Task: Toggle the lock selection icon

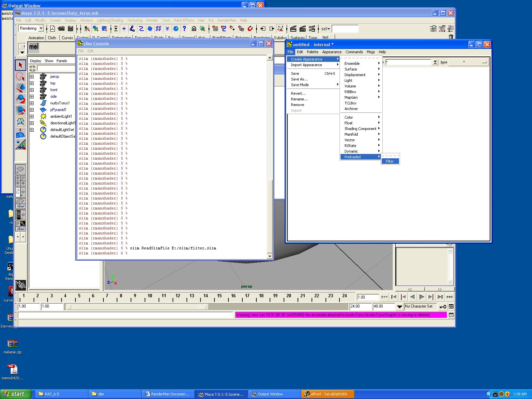Action: tap(194, 29)
